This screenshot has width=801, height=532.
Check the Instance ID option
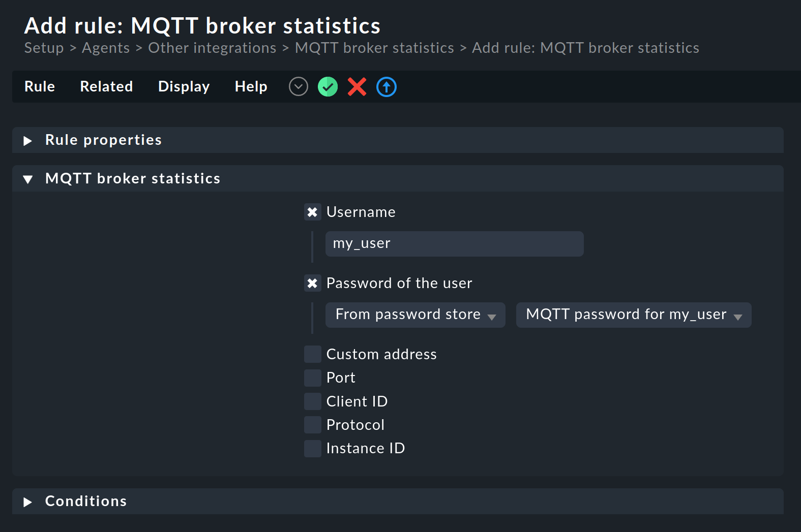tap(312, 448)
